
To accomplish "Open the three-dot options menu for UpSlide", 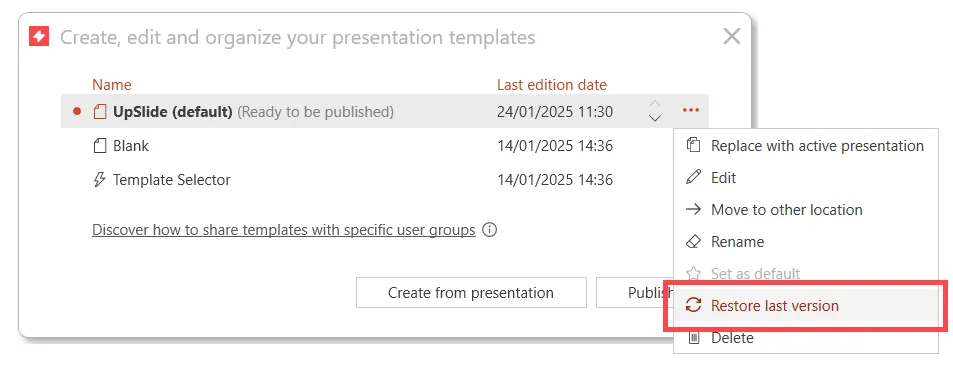I will point(690,111).
